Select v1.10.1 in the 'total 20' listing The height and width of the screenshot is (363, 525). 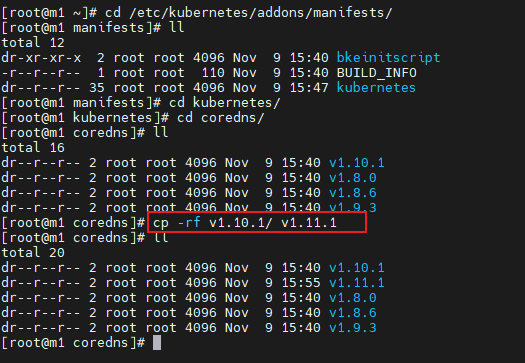point(357,268)
